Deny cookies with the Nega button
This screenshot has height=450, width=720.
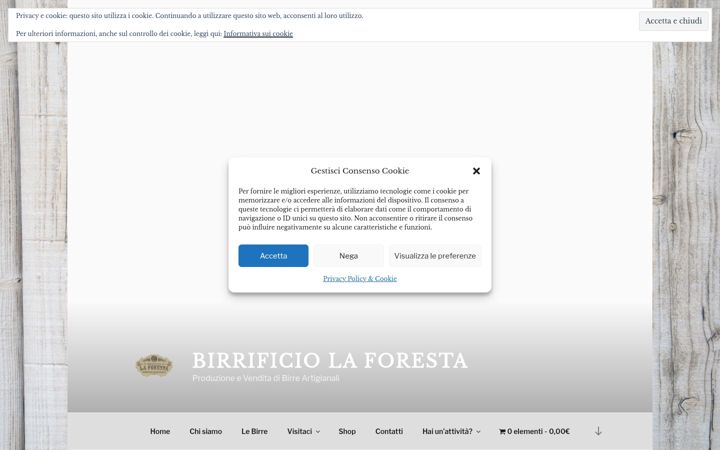349,256
